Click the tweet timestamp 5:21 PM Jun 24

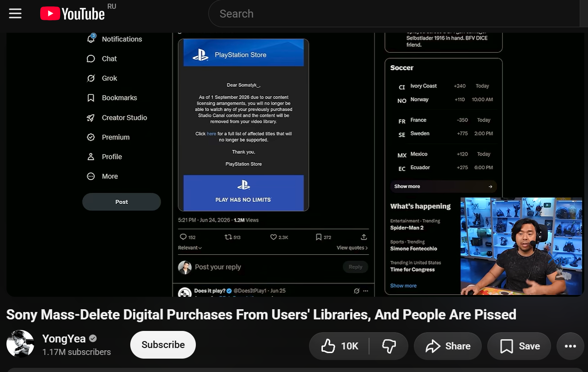tap(204, 220)
